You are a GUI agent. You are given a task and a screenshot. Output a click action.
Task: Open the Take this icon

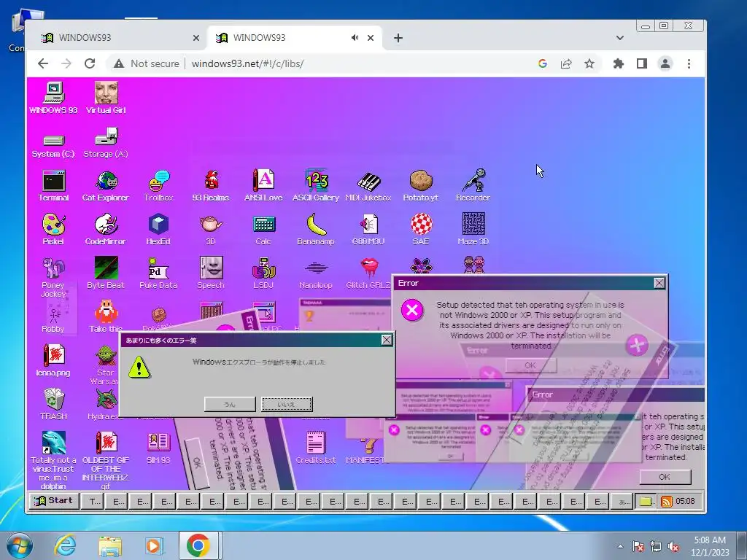[106, 312]
